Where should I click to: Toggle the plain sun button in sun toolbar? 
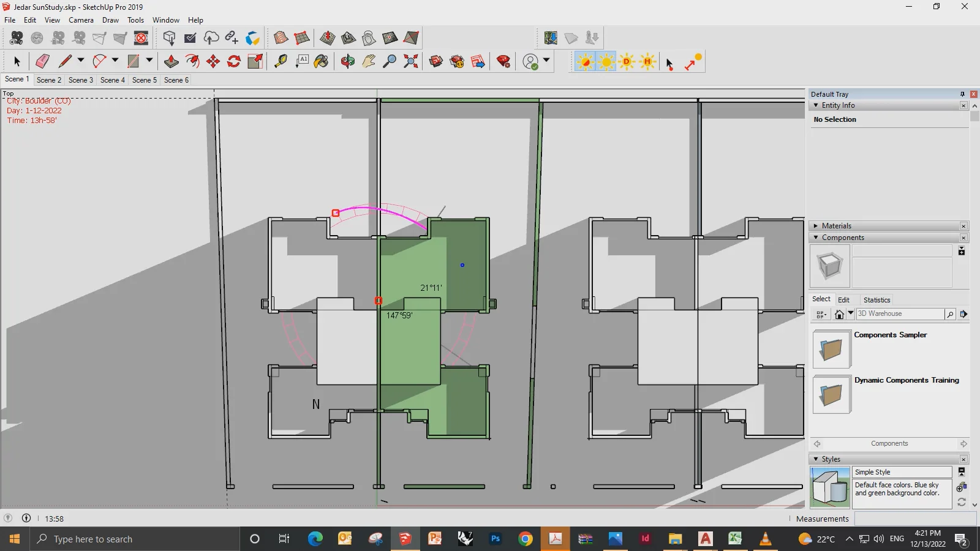pos(606,61)
